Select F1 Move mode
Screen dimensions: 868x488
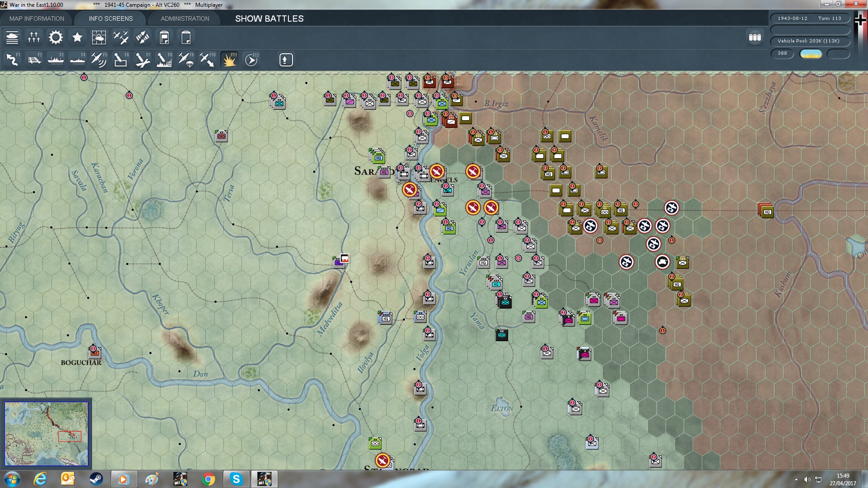12,60
